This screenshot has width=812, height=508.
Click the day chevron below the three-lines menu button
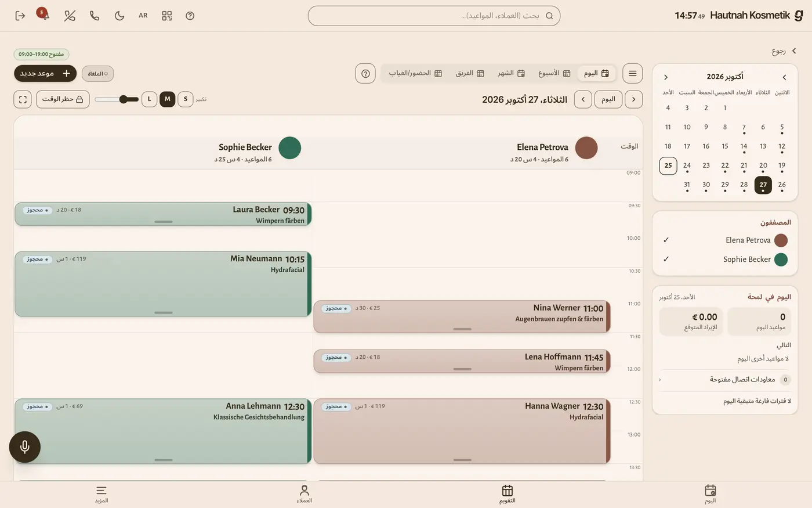click(633, 99)
